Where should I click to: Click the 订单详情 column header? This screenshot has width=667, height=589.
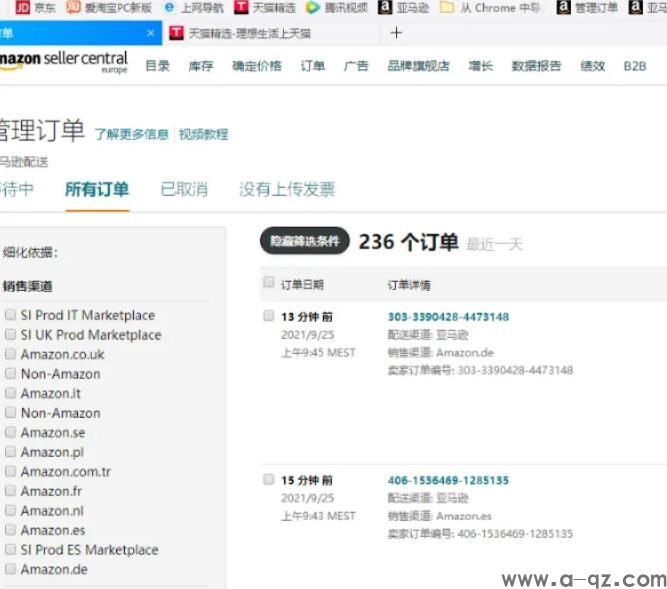click(409, 285)
